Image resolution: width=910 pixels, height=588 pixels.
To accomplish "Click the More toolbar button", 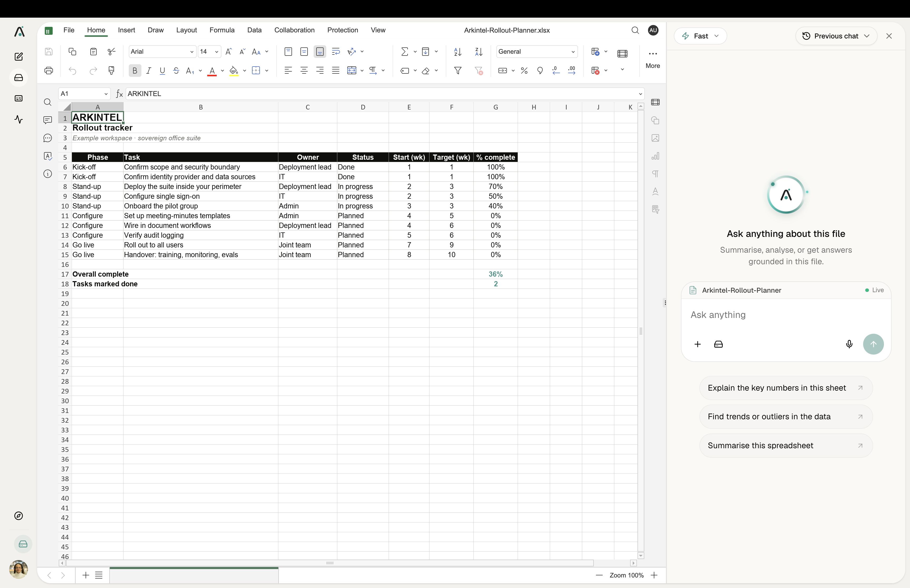I will pos(653,59).
